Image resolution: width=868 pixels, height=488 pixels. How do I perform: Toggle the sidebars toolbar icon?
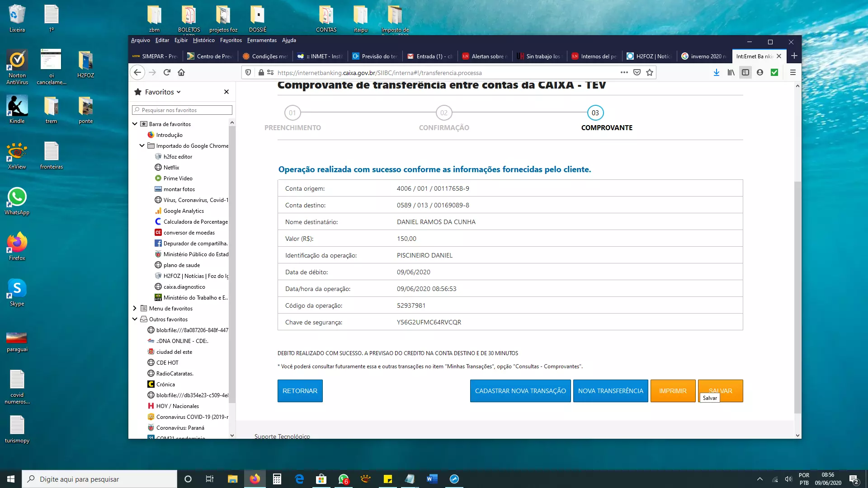pos(745,72)
